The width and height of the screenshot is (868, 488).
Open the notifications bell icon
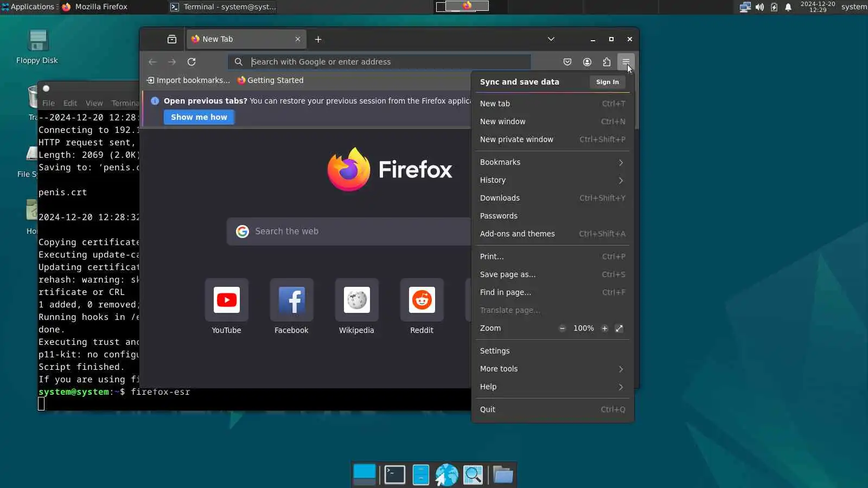click(788, 7)
